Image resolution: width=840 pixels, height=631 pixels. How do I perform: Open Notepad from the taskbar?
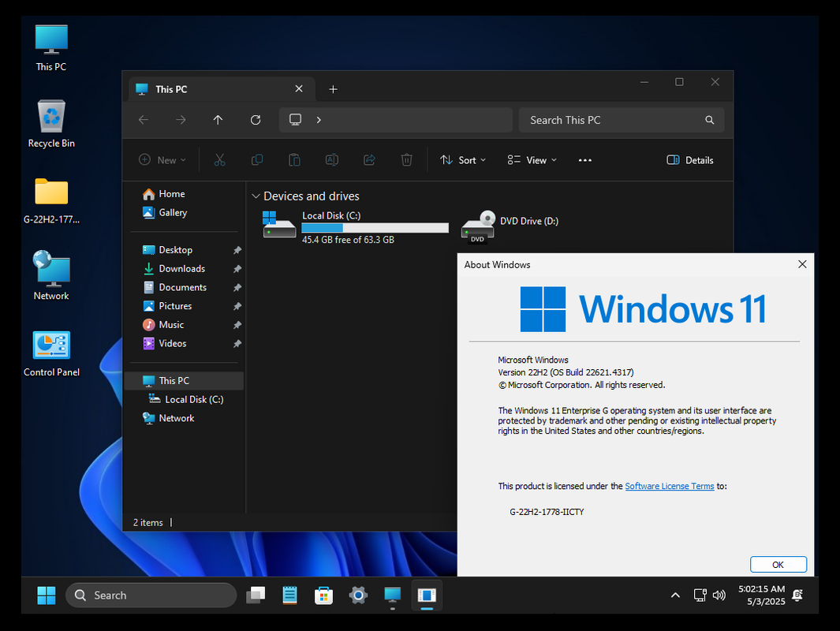click(x=289, y=595)
